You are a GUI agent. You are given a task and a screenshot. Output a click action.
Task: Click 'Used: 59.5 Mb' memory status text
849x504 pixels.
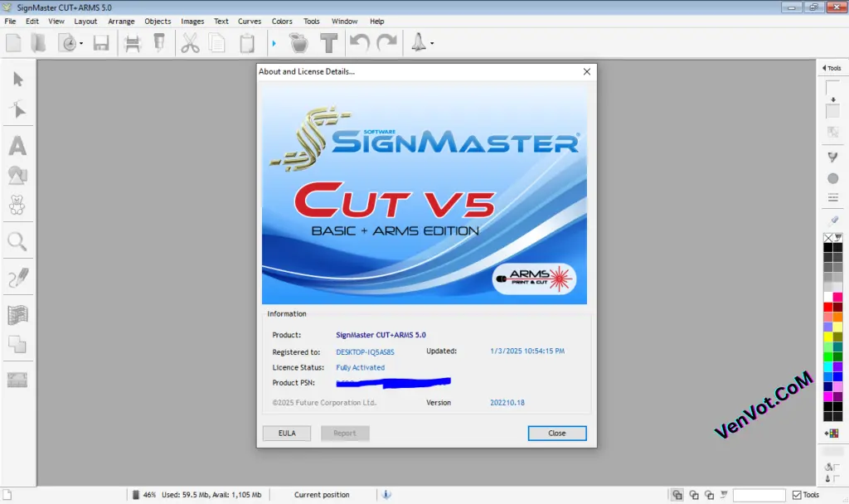[x=186, y=494]
